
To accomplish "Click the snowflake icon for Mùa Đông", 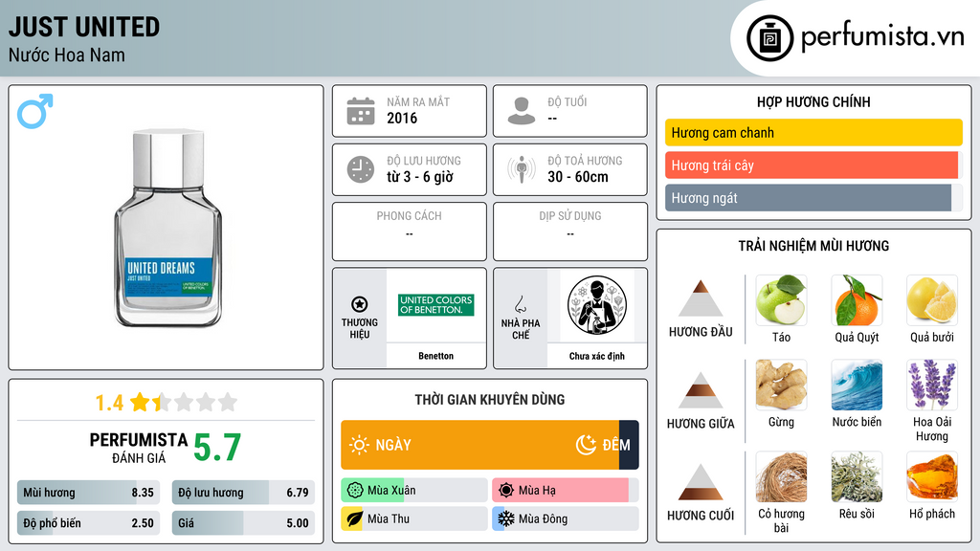I will pyautogui.click(x=506, y=518).
